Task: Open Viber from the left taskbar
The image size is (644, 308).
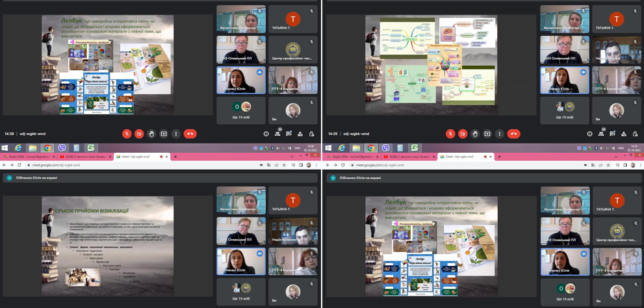Action: tap(61, 148)
